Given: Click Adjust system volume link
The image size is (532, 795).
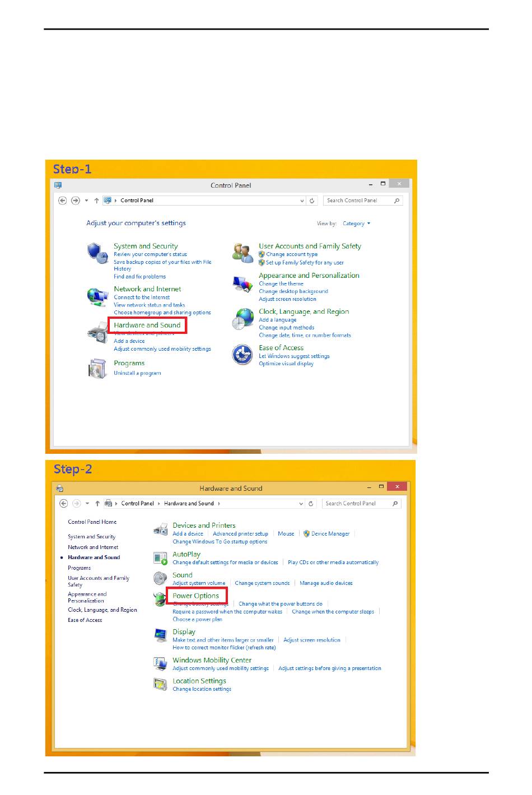Looking at the screenshot, I should [x=199, y=583].
